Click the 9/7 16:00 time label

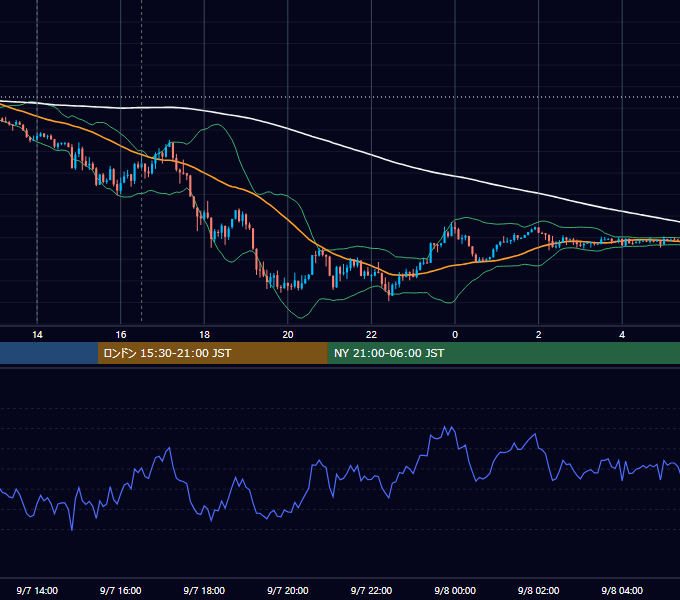click(x=121, y=590)
